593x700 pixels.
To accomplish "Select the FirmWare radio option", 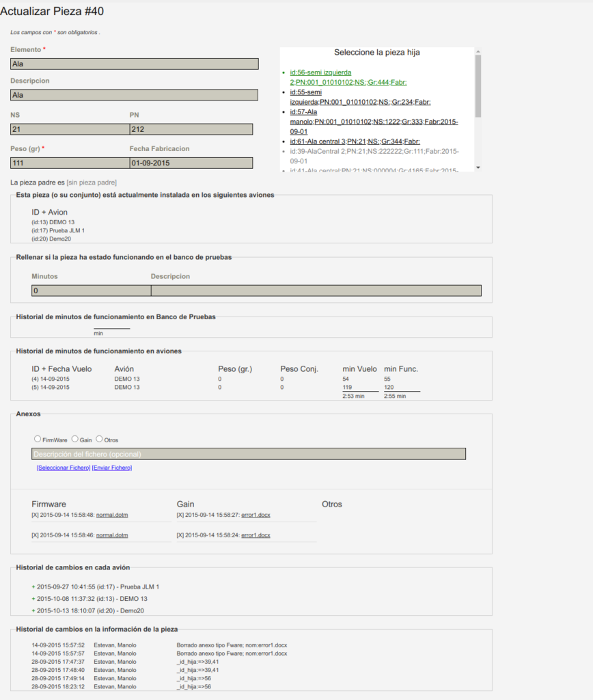I will pyautogui.click(x=37, y=440).
